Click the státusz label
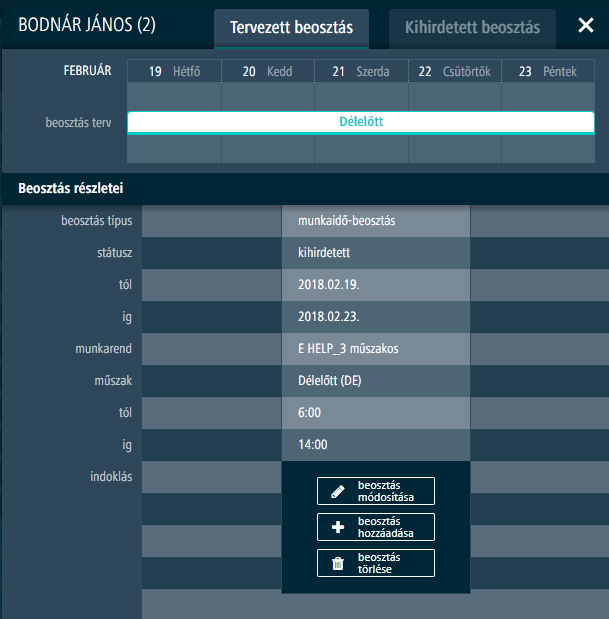The height and width of the screenshot is (619, 609). point(114,253)
